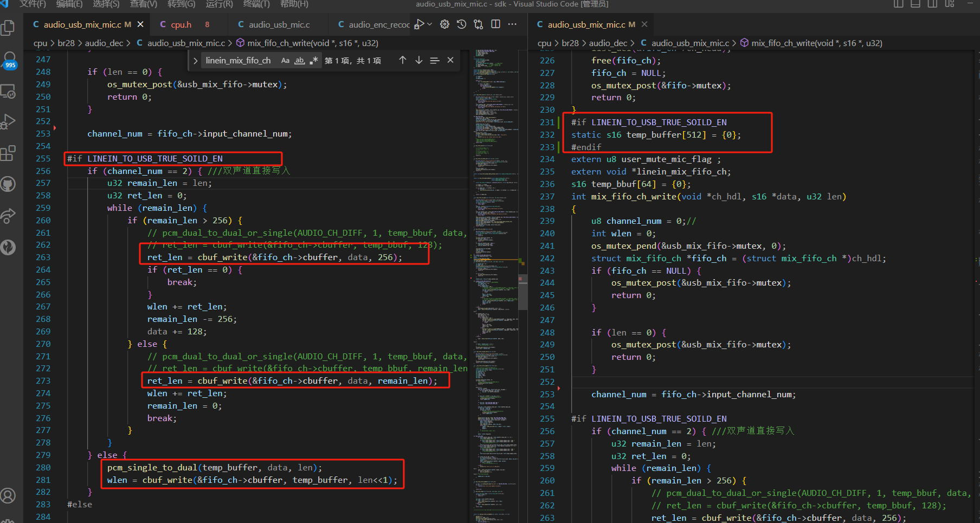
Task: Click the gear icon in editor toolbar
Action: [x=444, y=24]
